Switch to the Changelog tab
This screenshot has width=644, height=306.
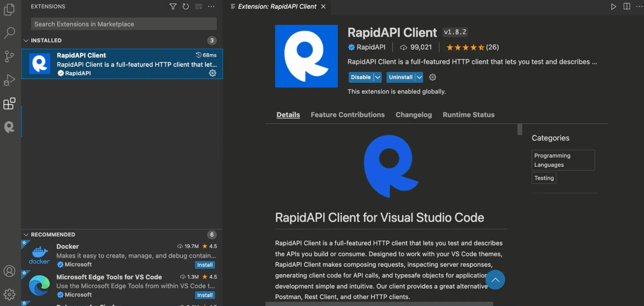tap(414, 115)
